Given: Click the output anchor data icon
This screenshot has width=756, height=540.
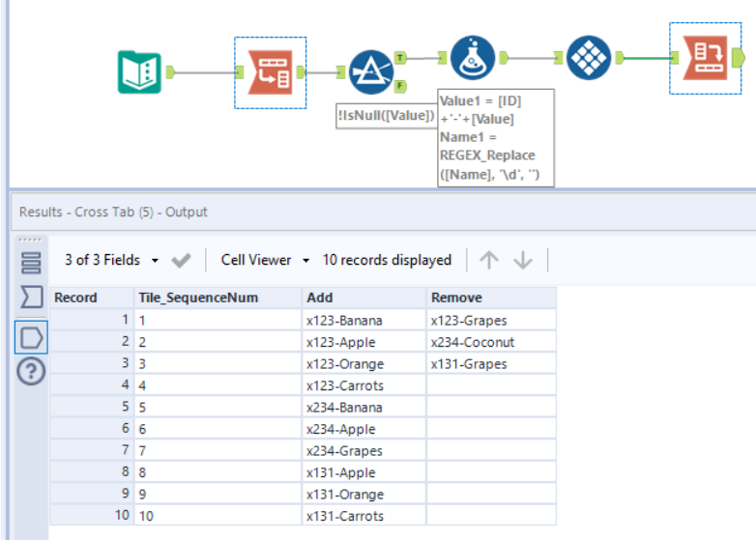Looking at the screenshot, I should [31, 336].
